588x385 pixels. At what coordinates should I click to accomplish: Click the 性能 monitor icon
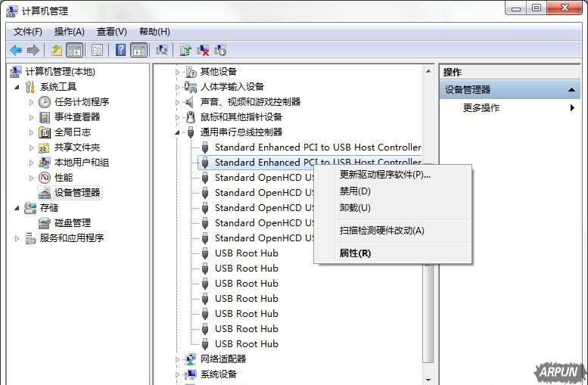(x=45, y=178)
